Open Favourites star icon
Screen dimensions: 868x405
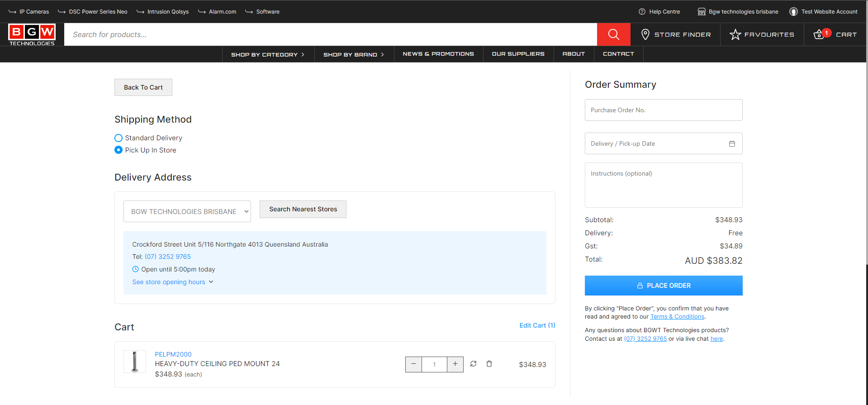click(x=735, y=34)
